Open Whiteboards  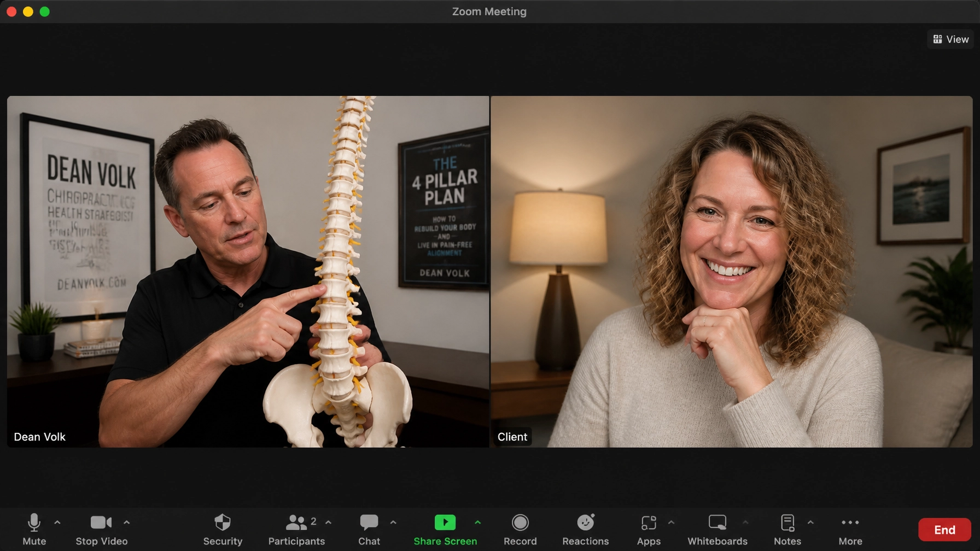click(717, 529)
